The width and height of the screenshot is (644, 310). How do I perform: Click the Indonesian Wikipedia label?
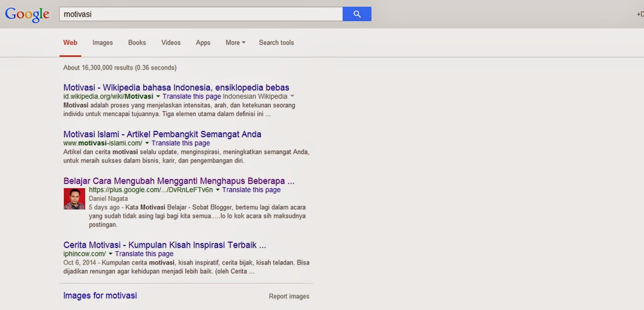click(255, 97)
